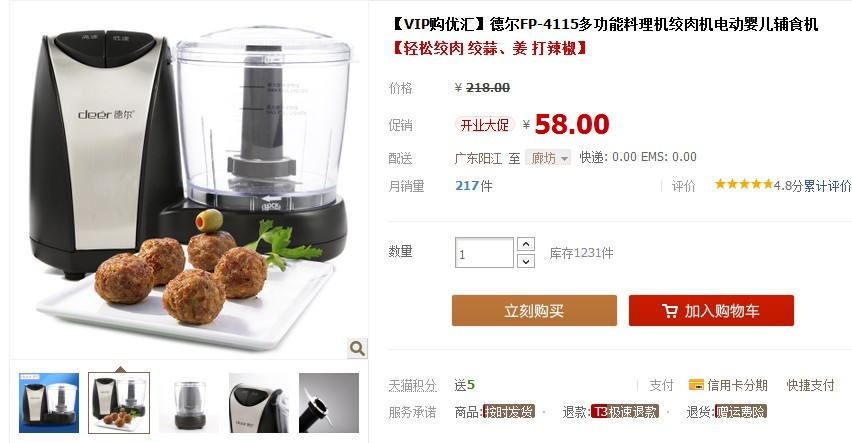Click the shopping cart icon in red button
Screen dimensions: 852x443
tap(669, 311)
